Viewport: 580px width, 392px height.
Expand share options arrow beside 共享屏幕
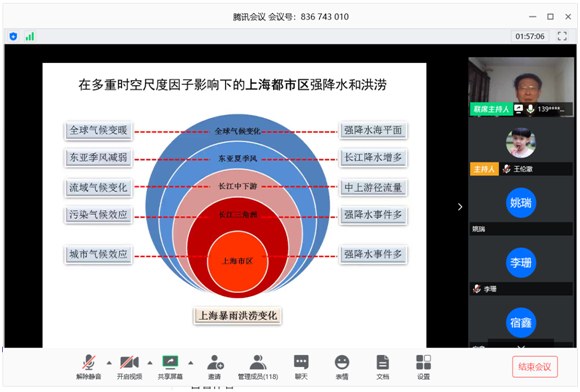coord(190,363)
